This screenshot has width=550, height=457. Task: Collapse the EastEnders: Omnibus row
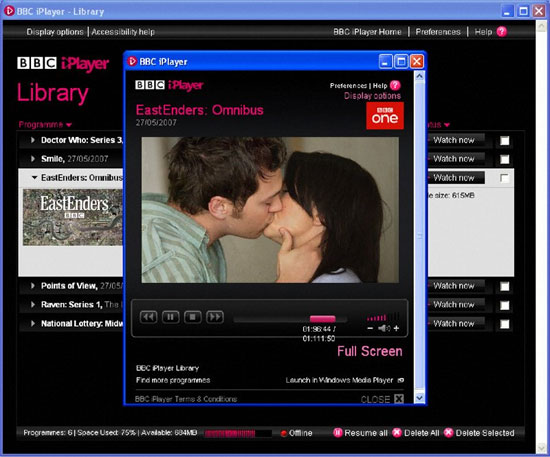click(x=34, y=177)
